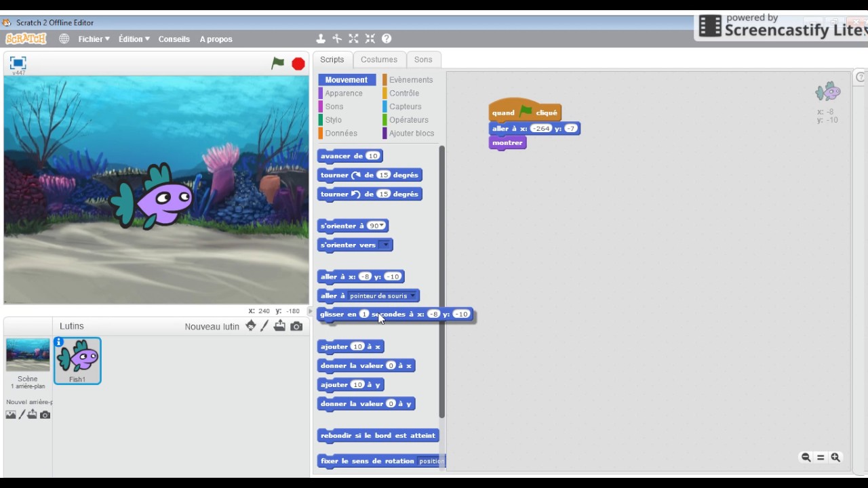Screen dimensions: 868x488
Task: Select the Duplicate stamp tool
Action: pos(321,39)
